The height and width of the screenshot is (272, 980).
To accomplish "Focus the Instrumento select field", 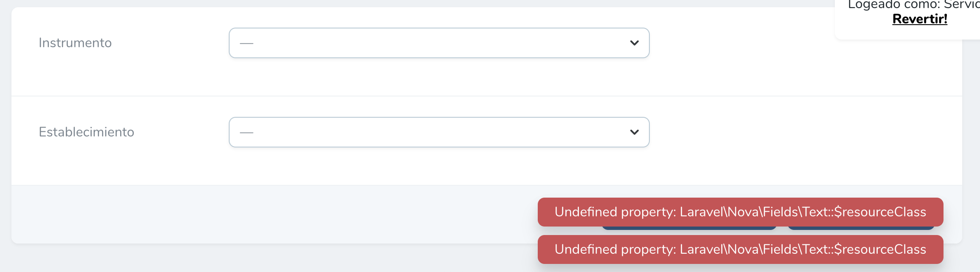I will [439, 42].
